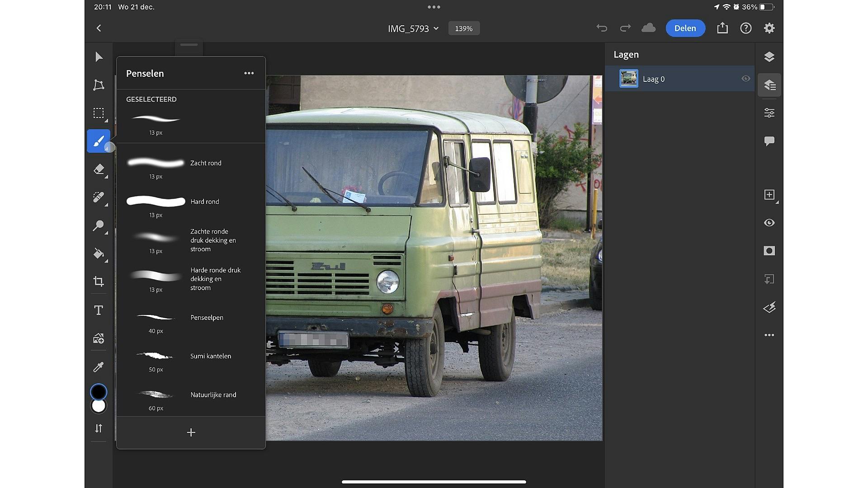Open Penselen panel more options menu

(x=249, y=73)
